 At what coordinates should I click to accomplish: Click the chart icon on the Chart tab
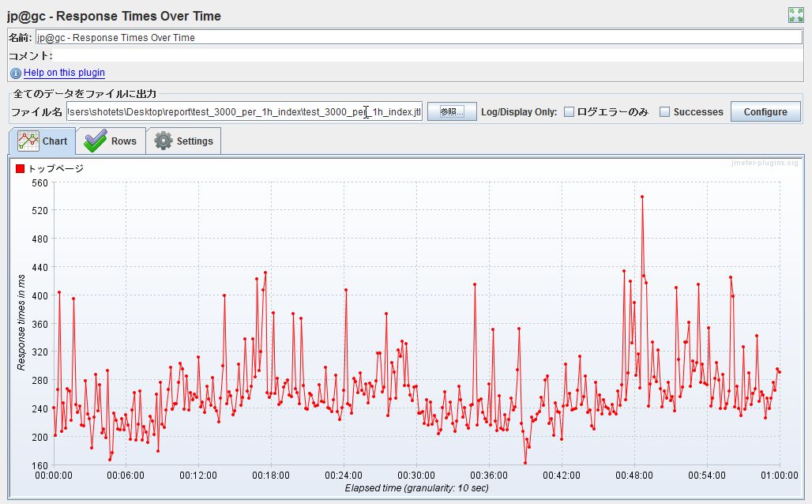click(29, 141)
